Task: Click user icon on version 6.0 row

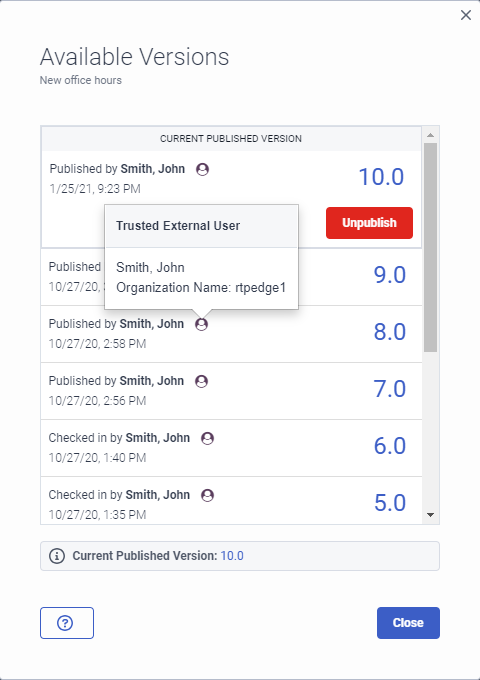Action: [208, 438]
